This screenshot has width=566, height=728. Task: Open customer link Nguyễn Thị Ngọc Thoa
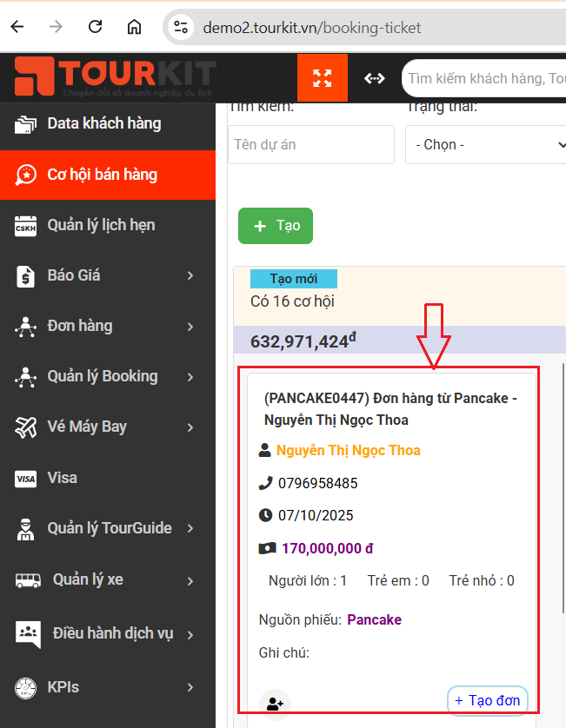coord(348,450)
